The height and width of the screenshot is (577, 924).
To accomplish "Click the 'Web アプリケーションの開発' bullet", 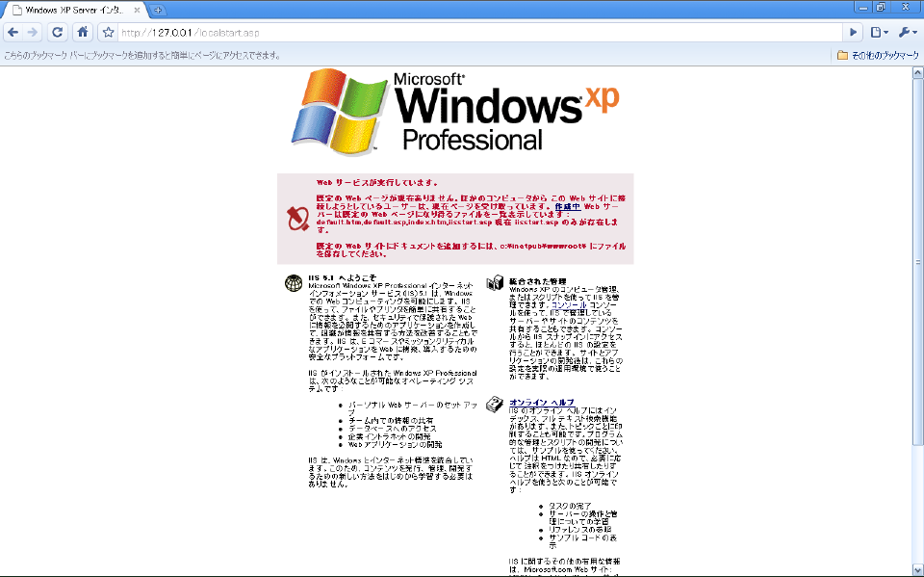I will pyautogui.click(x=395, y=444).
